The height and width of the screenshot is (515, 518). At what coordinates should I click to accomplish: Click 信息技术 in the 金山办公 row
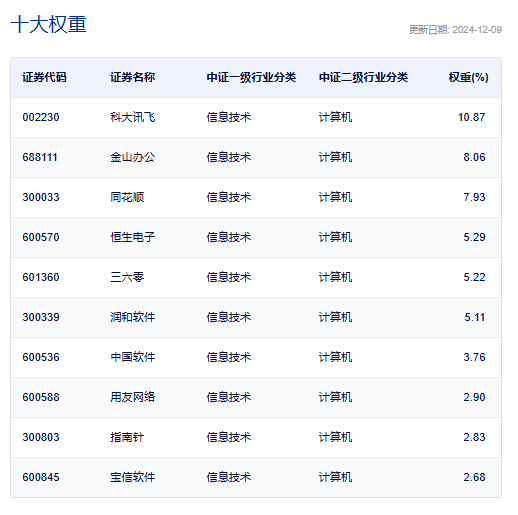tap(229, 157)
